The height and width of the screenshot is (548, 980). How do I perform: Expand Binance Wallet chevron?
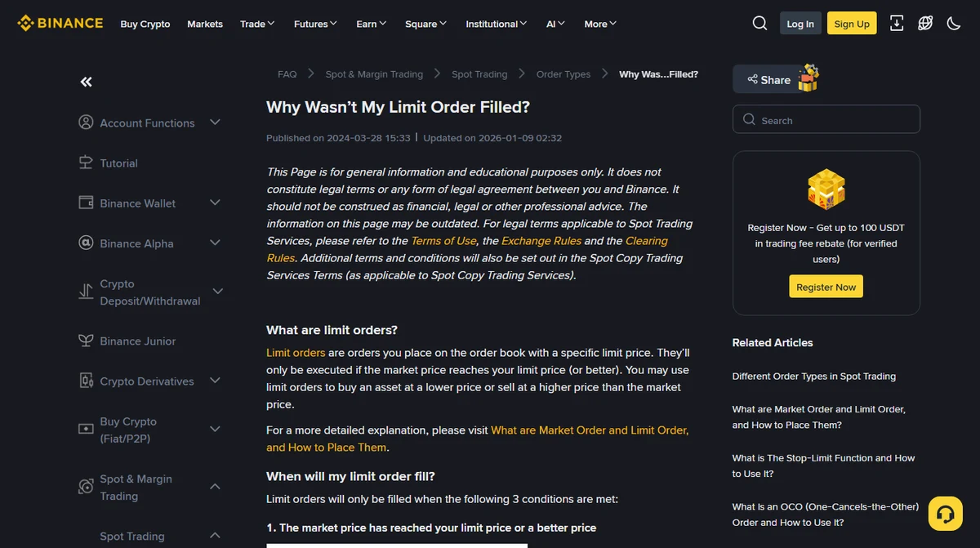coord(215,203)
